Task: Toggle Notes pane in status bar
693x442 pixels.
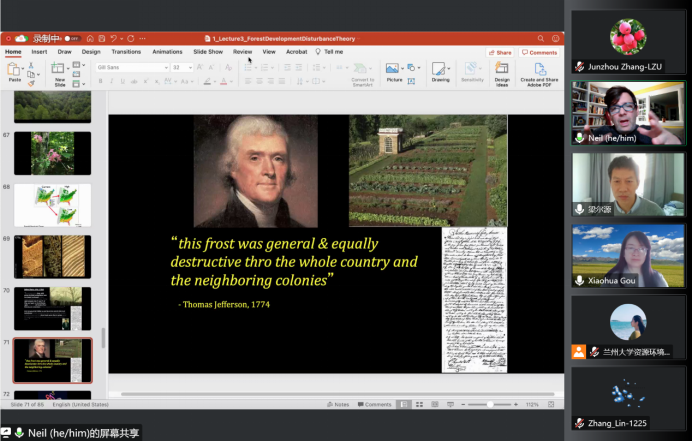Action: (338, 404)
